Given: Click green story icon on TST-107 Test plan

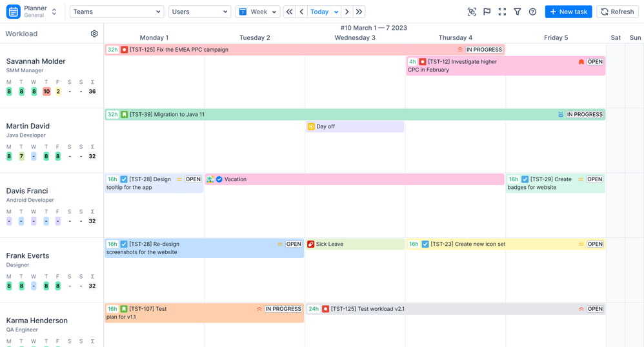Looking at the screenshot, I should tap(124, 309).
